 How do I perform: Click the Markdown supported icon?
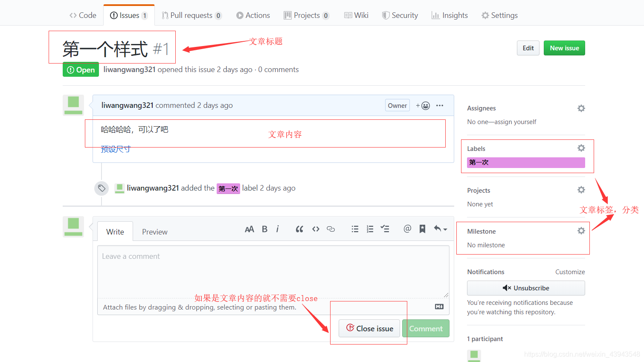pos(439,307)
